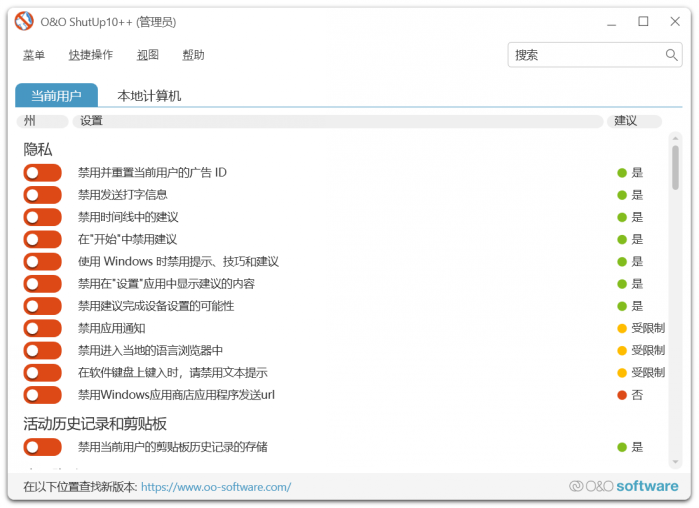
Task: Click the 是 text for 在"开始"中禁用建议
Action: click(x=637, y=239)
